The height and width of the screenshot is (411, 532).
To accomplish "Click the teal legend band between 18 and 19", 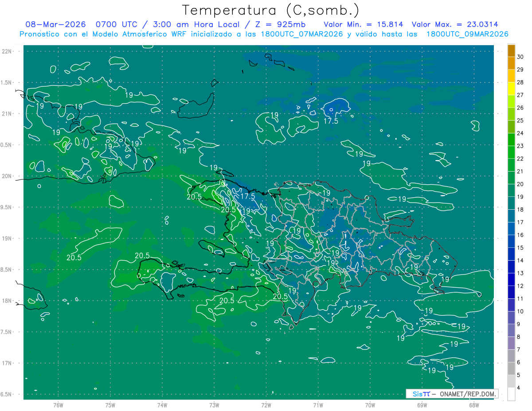I will [511, 204].
